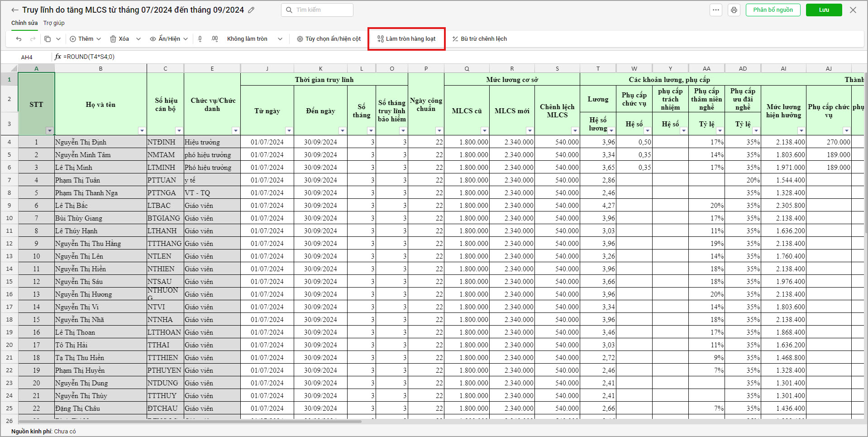Click cell "NMTAM"
The height and width of the screenshot is (437, 868).
pyautogui.click(x=165, y=154)
